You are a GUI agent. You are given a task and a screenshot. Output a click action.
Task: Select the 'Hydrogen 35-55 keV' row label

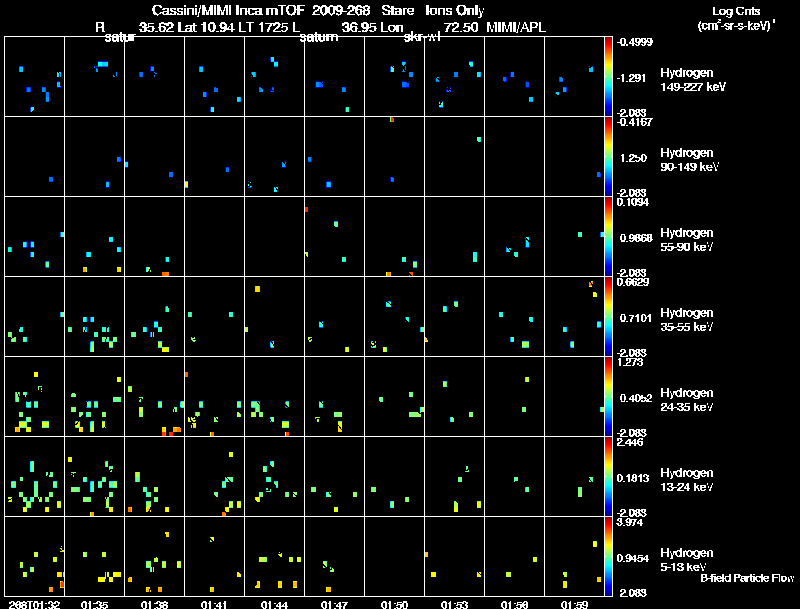coord(687,320)
